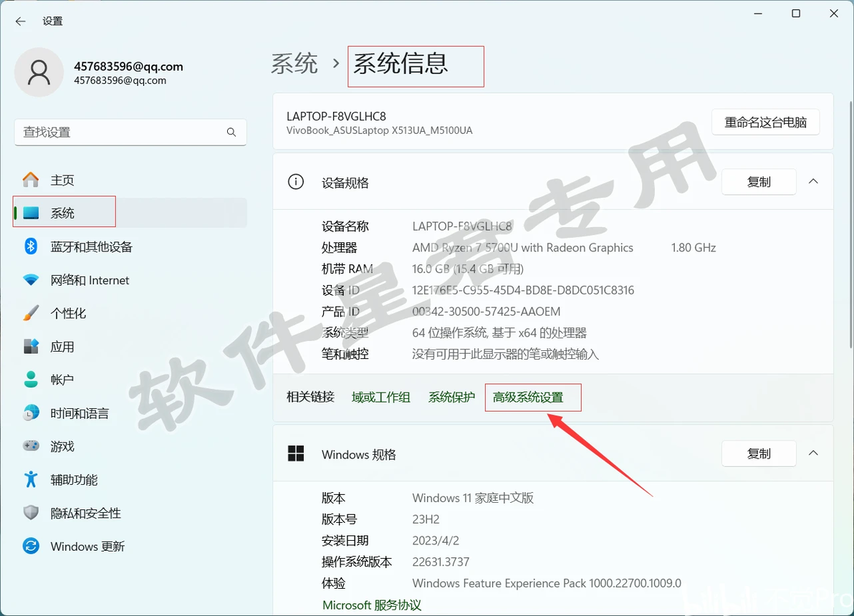Copy device specs with 复制 button
Screen dimensions: 854x616
tap(759, 182)
